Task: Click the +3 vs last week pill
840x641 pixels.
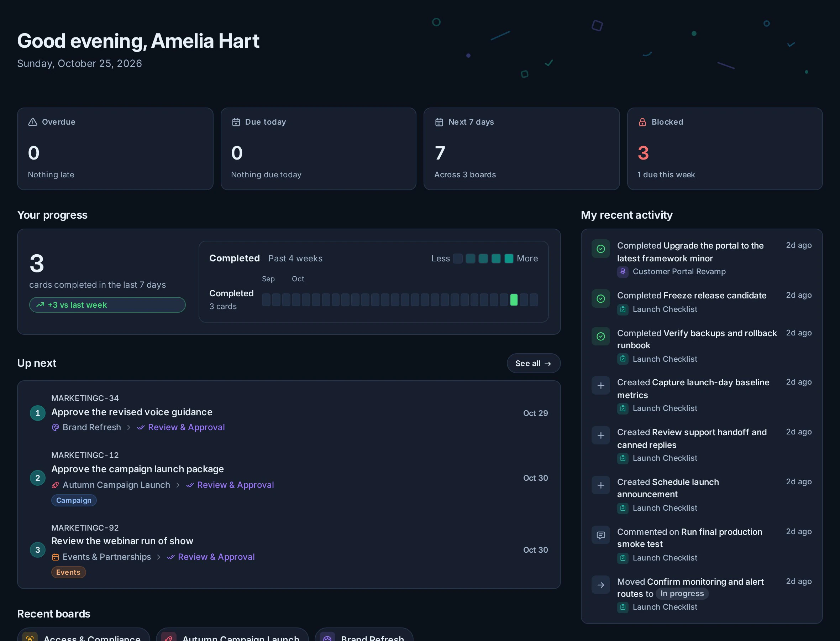Action: pos(107,305)
